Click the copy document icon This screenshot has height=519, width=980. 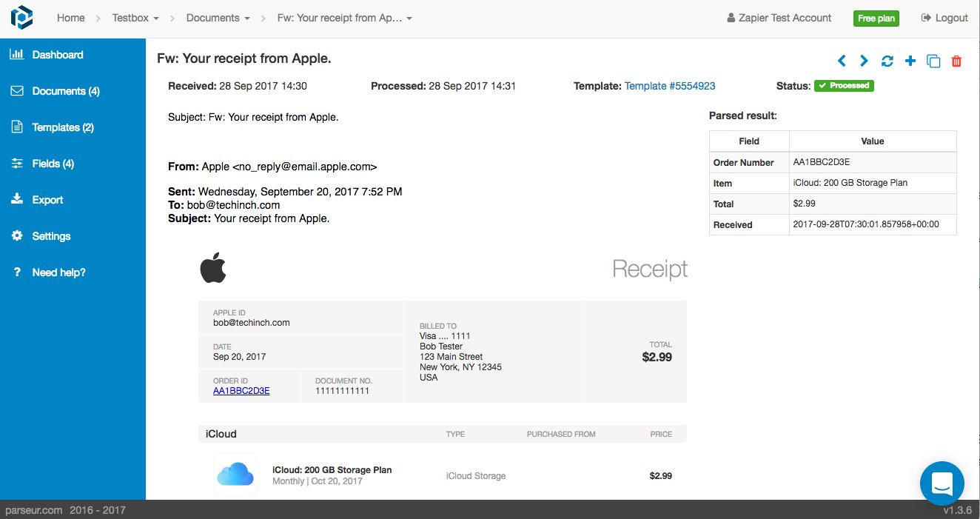pos(933,61)
